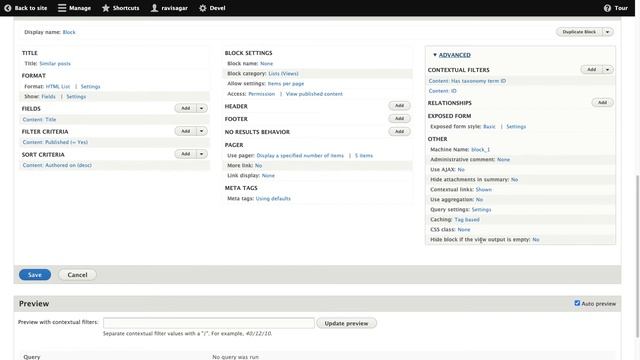Edit Administrative comment None link
The image size is (640, 360).
pos(504,160)
